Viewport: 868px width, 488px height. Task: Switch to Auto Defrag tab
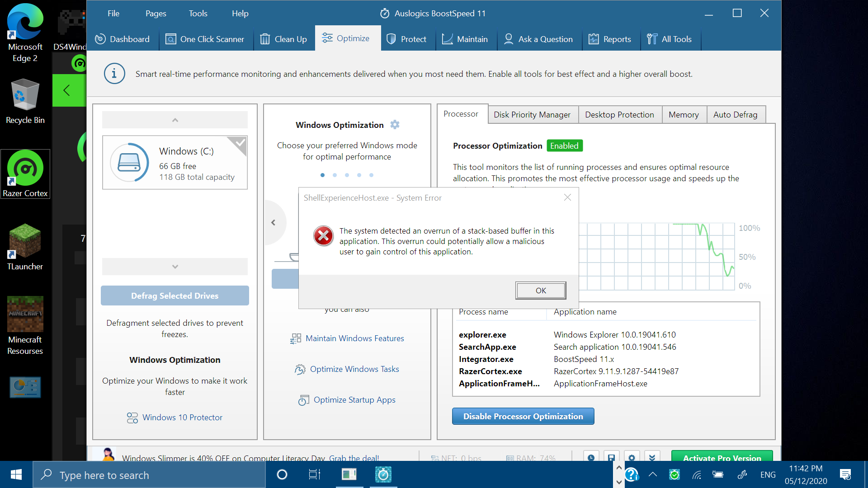[x=735, y=115]
